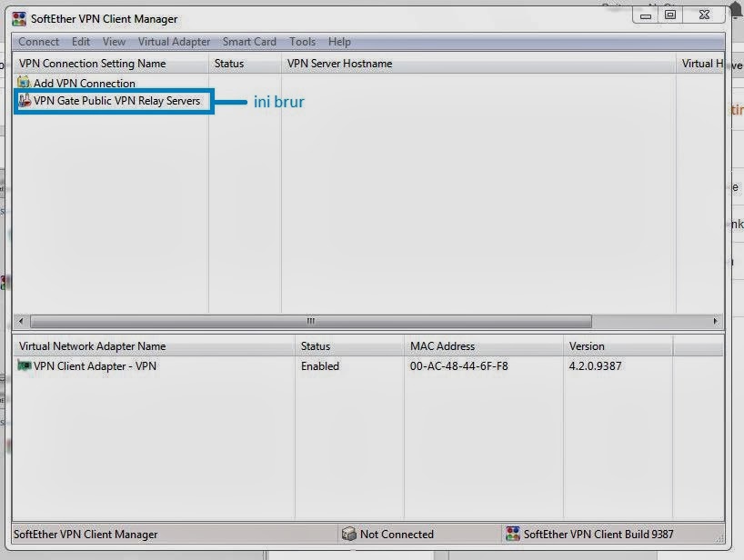Click SoftEther VPN Client Manager status bar text
This screenshot has height=560, width=744.
85,535
